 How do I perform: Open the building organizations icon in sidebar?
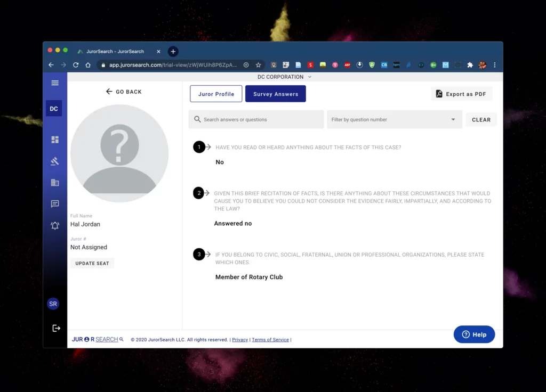click(x=55, y=183)
